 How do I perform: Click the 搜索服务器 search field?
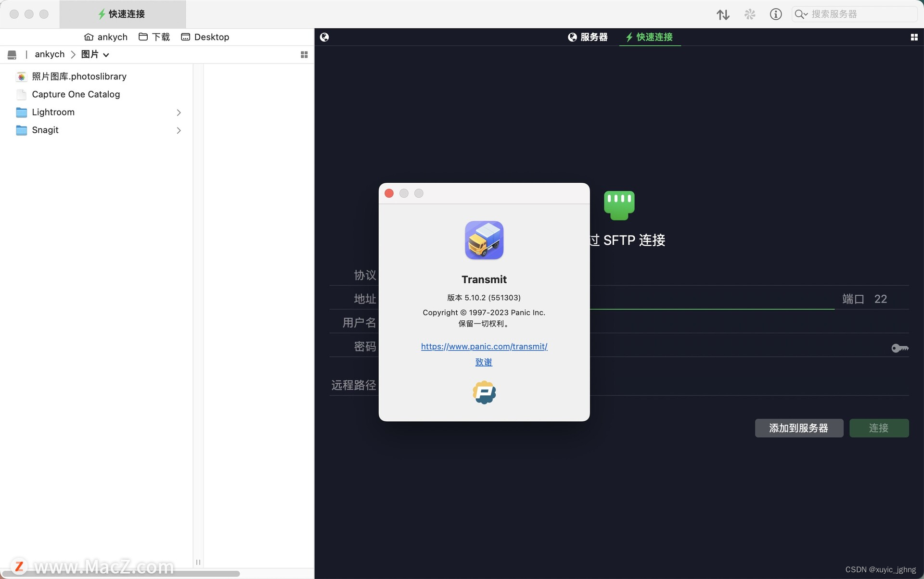855,14
